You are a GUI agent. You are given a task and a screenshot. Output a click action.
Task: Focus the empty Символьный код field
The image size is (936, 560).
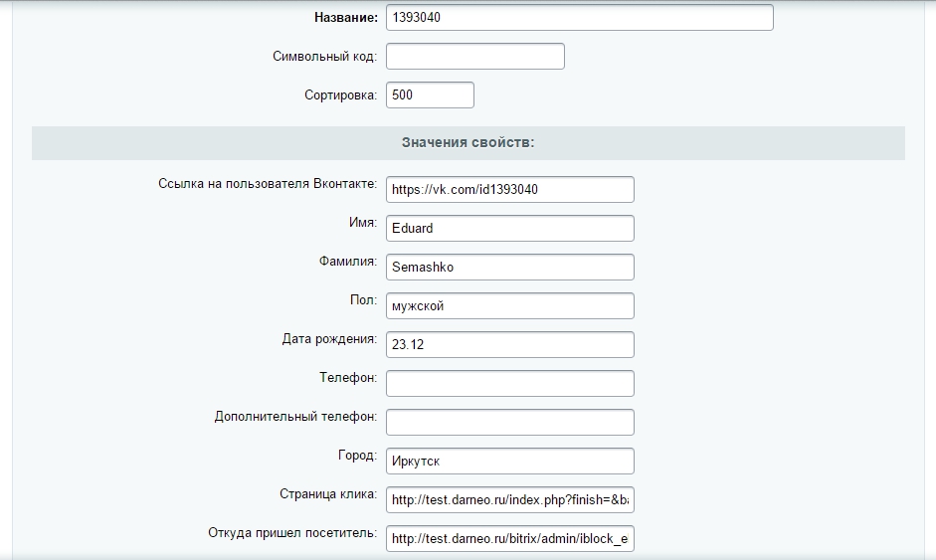(474, 57)
